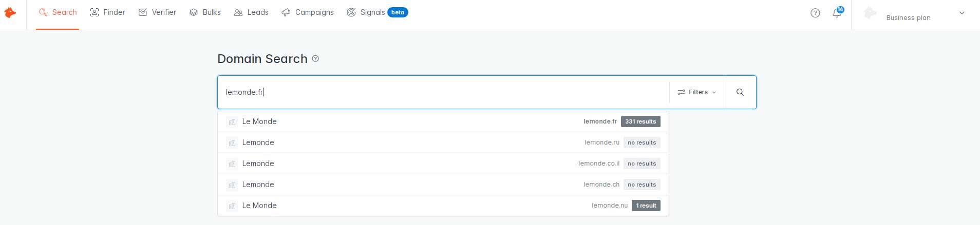Click the Domain Search info icon

(x=315, y=59)
